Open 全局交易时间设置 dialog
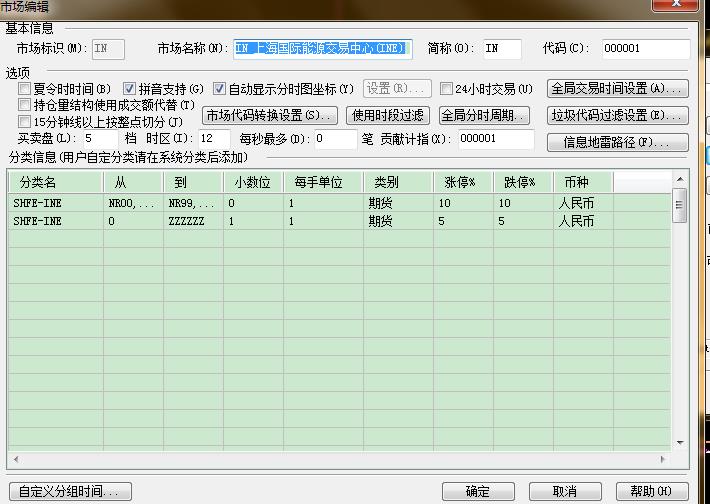The image size is (710, 504). click(x=618, y=89)
